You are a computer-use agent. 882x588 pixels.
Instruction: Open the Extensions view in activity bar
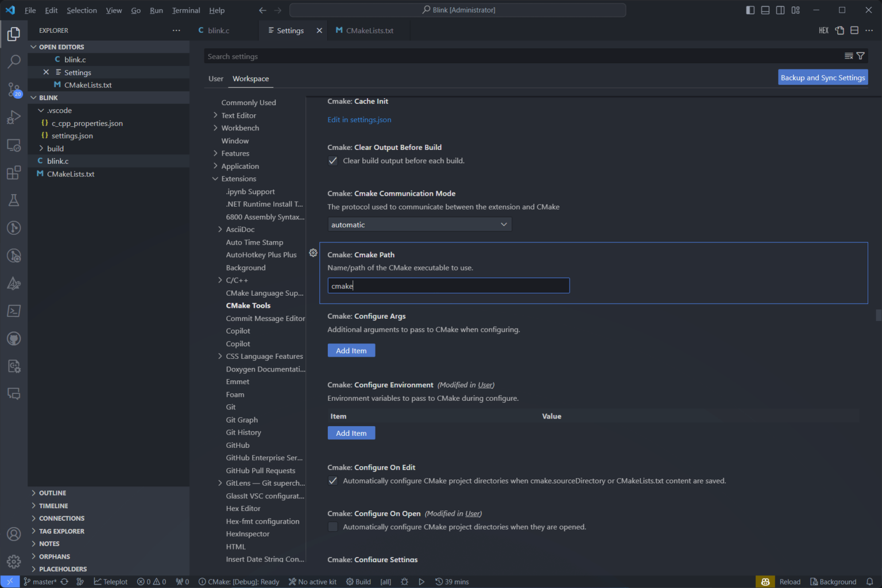pyautogui.click(x=14, y=172)
